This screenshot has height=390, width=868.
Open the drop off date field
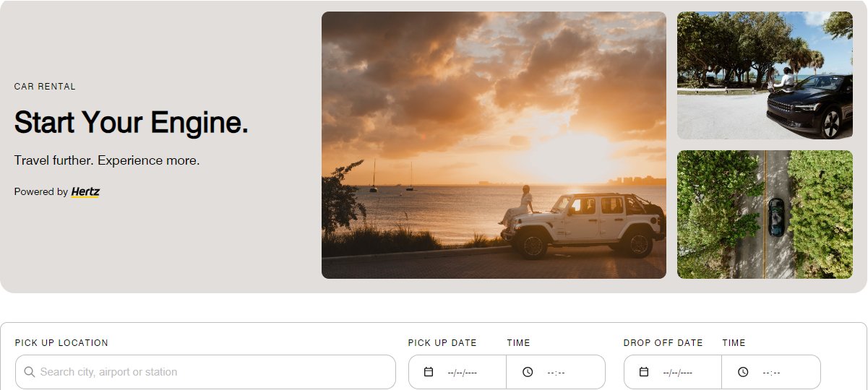click(673, 372)
